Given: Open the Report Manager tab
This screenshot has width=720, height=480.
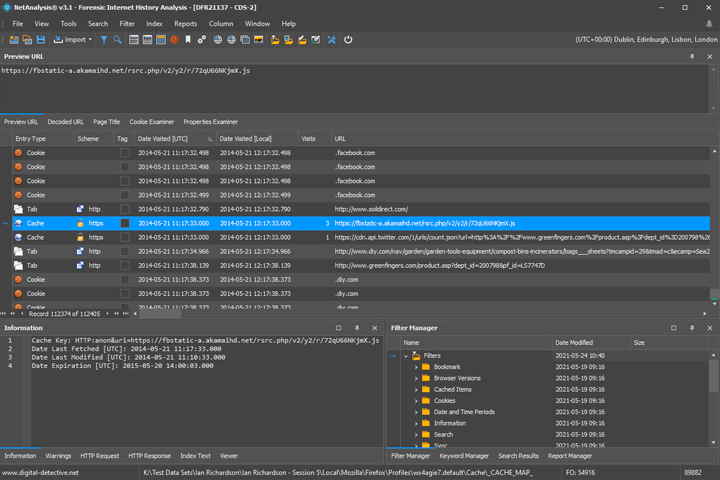Looking at the screenshot, I should pos(570,456).
